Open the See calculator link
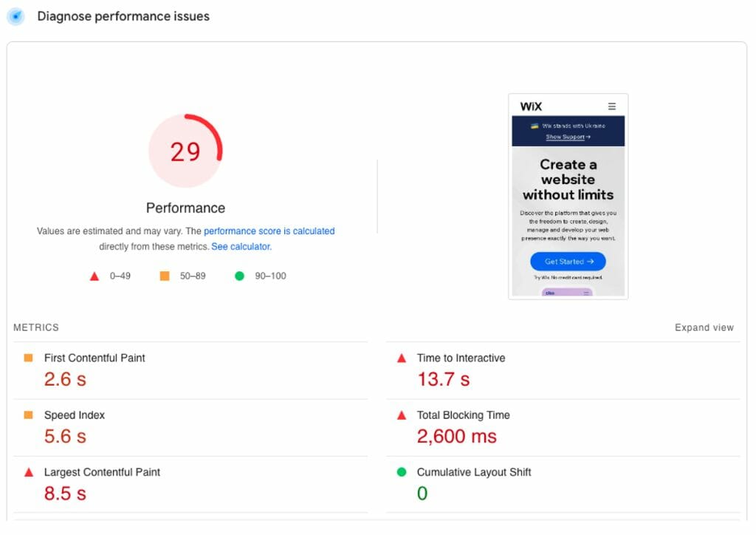Image resolution: width=756 pixels, height=535 pixels. [241, 247]
